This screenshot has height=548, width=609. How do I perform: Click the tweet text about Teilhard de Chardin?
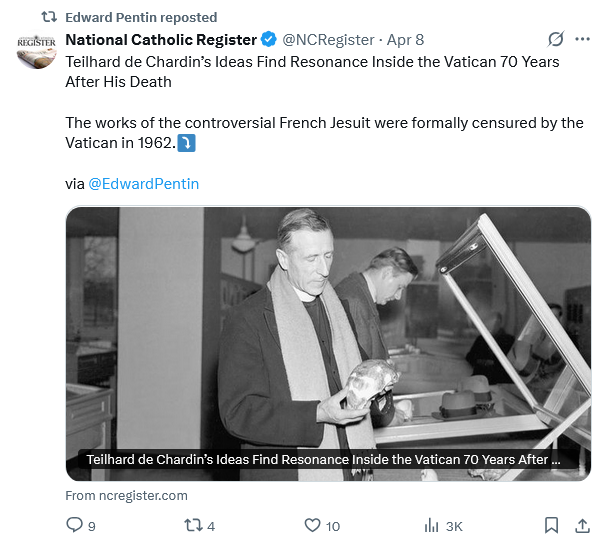click(312, 71)
